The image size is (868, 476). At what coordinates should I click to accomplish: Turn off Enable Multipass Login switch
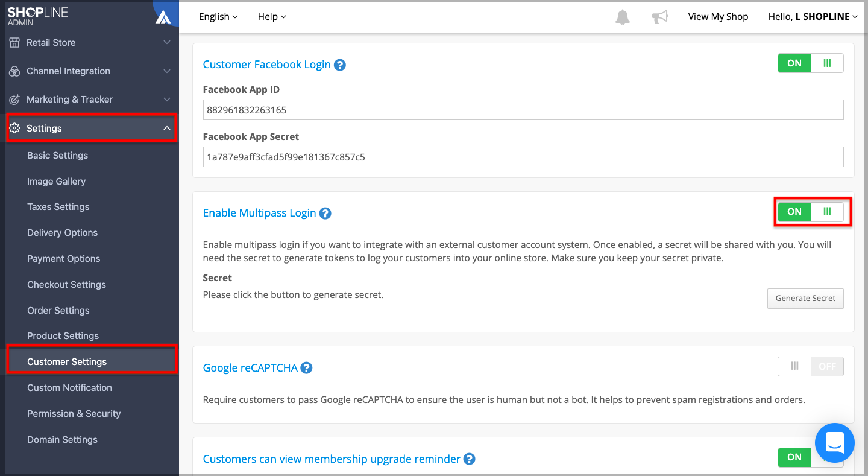811,211
